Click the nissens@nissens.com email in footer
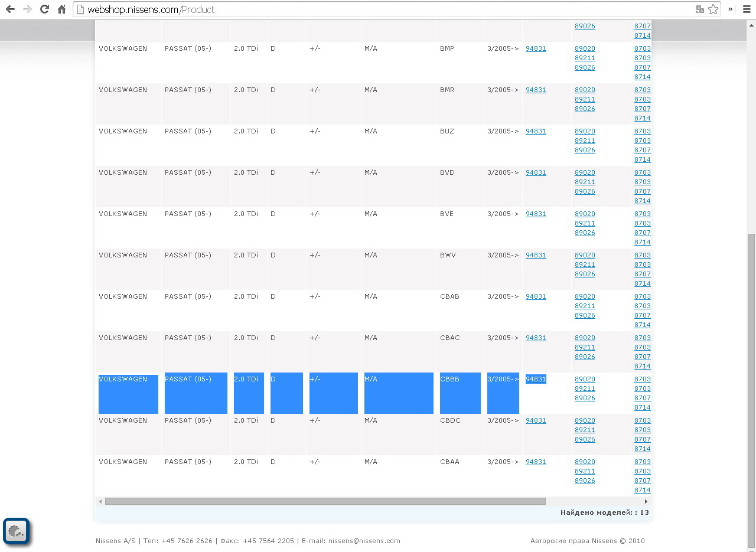 tap(364, 541)
